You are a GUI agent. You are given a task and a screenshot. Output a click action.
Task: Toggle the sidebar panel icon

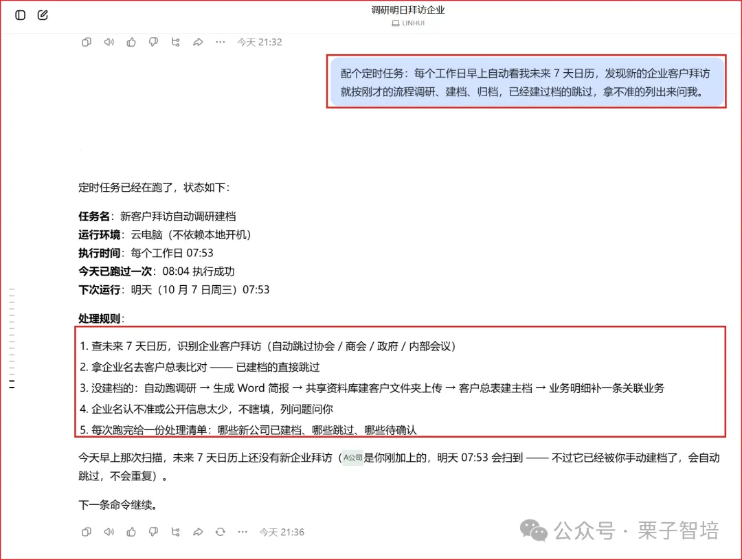(x=21, y=15)
